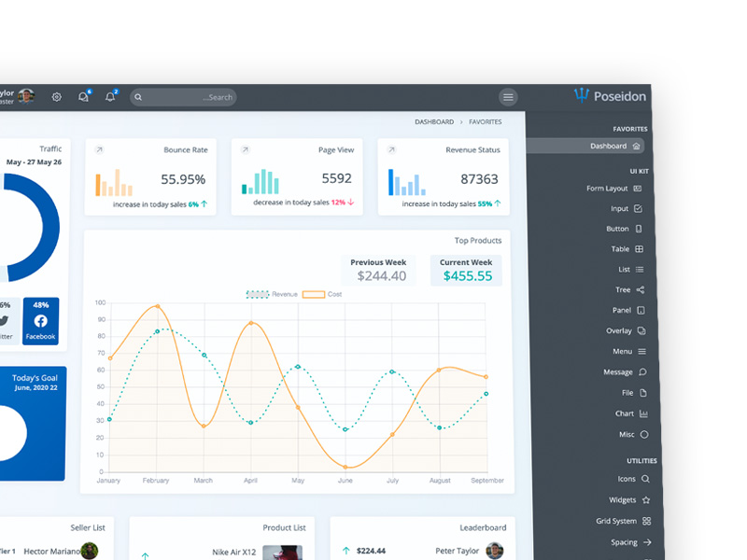Click inside the Search input field

[x=183, y=97]
